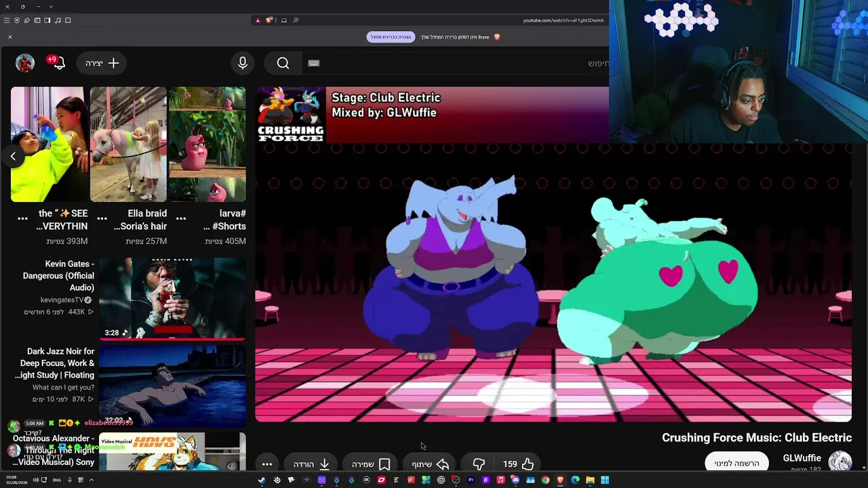Image resolution: width=868 pixels, height=488 pixels.
Task: Open the Ella braid Soria's hair Short
Action: pos(128,144)
